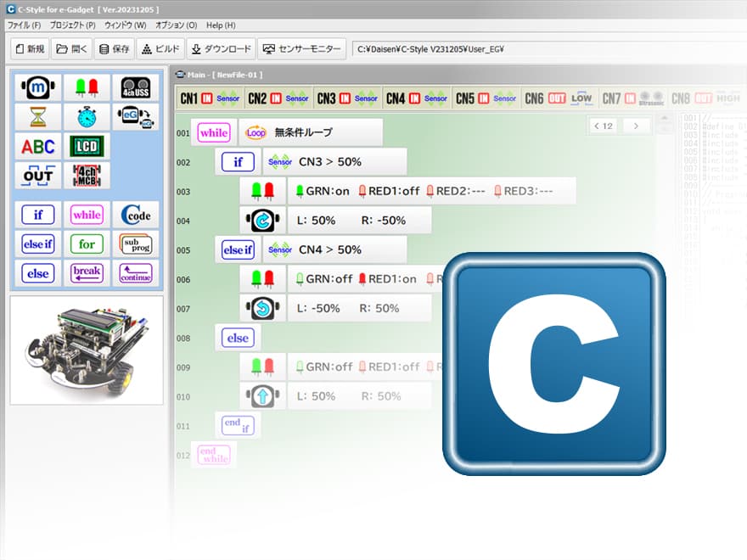The image size is (747, 560).
Task: Toggle CN3 port IN Sensor setting
Action: point(348,98)
